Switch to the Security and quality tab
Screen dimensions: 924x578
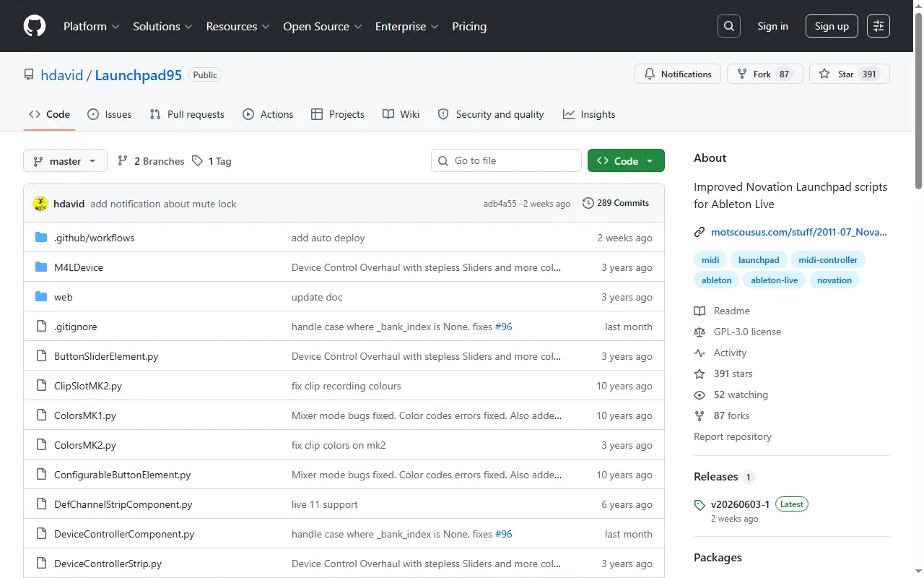click(x=490, y=114)
